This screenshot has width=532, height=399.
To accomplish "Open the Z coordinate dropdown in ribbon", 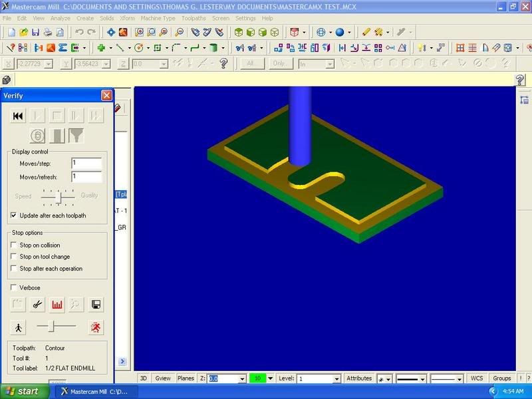I will (164, 64).
